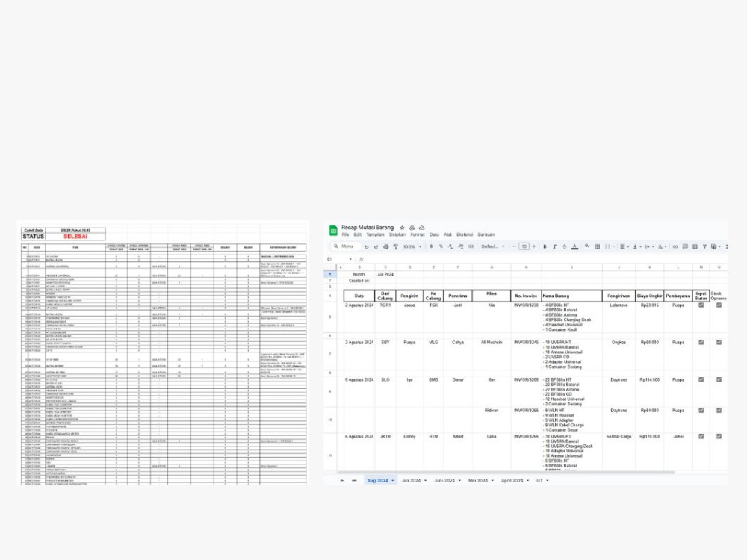The height and width of the screenshot is (560, 747).
Task: Decrease font size with minus button
Action: [x=514, y=246]
